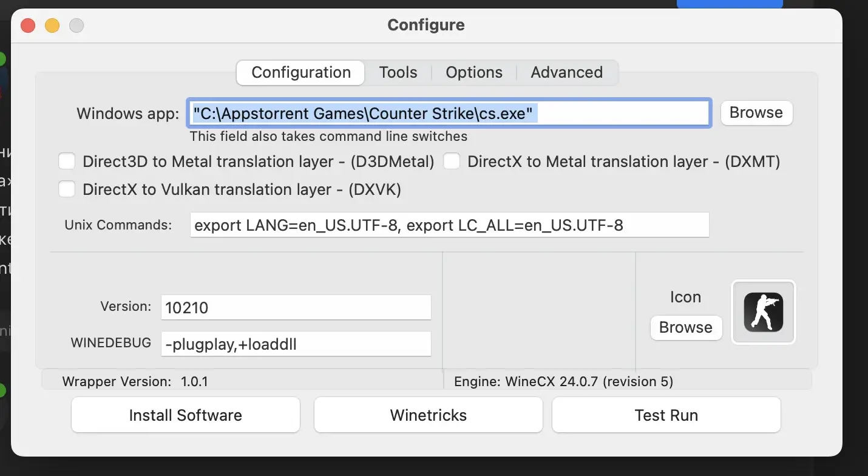Click the Install Software button
Screen dimensions: 868x476
click(x=186, y=415)
